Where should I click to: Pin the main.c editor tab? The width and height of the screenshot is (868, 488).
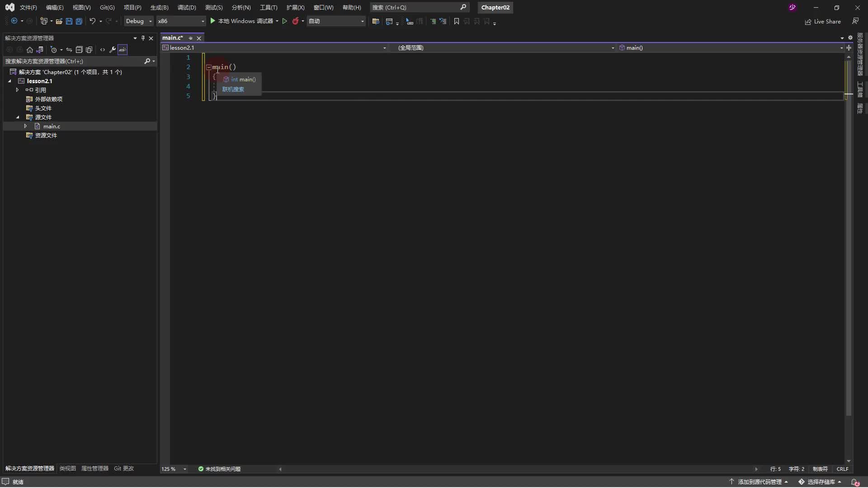[190, 38]
